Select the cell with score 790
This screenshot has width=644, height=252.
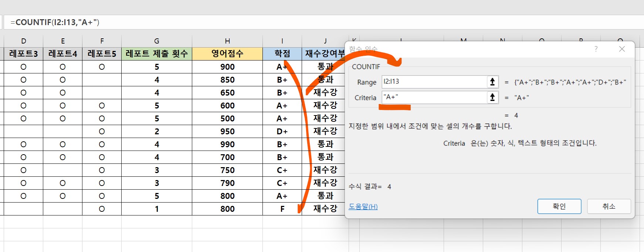click(x=227, y=183)
